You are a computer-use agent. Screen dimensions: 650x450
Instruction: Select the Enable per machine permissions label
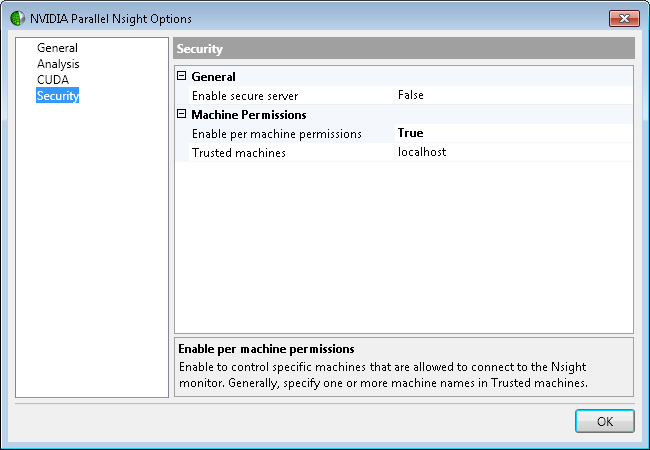(x=276, y=134)
